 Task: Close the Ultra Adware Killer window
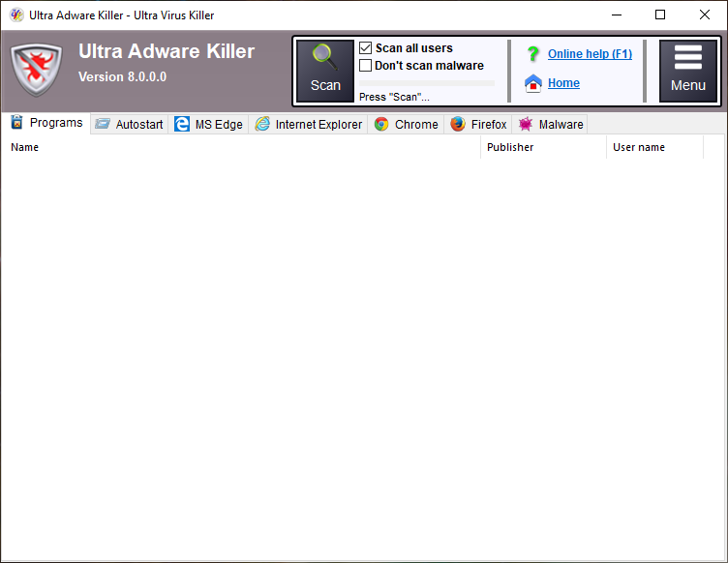[x=705, y=15]
